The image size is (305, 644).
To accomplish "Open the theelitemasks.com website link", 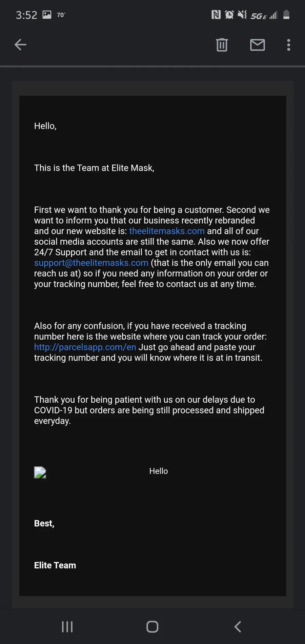I will (x=167, y=231).
